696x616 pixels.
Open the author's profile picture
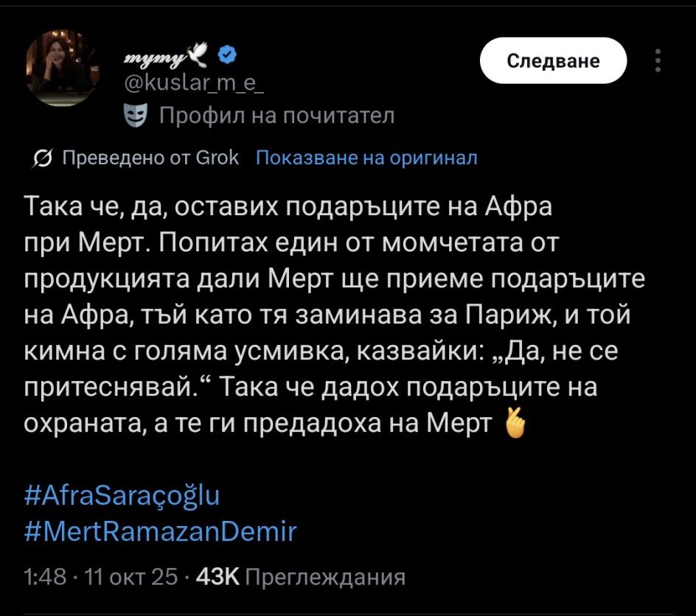pos(62,70)
